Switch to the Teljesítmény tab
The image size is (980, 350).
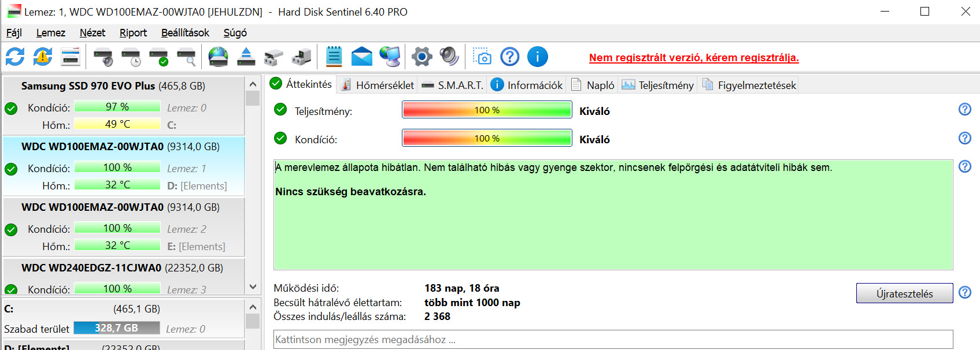[x=657, y=85]
